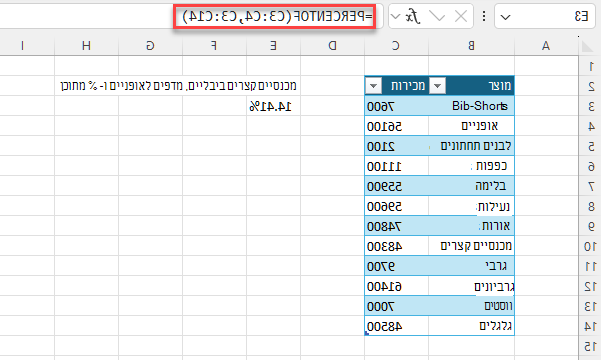Open the Name Box dropdown arrow

click(506, 17)
